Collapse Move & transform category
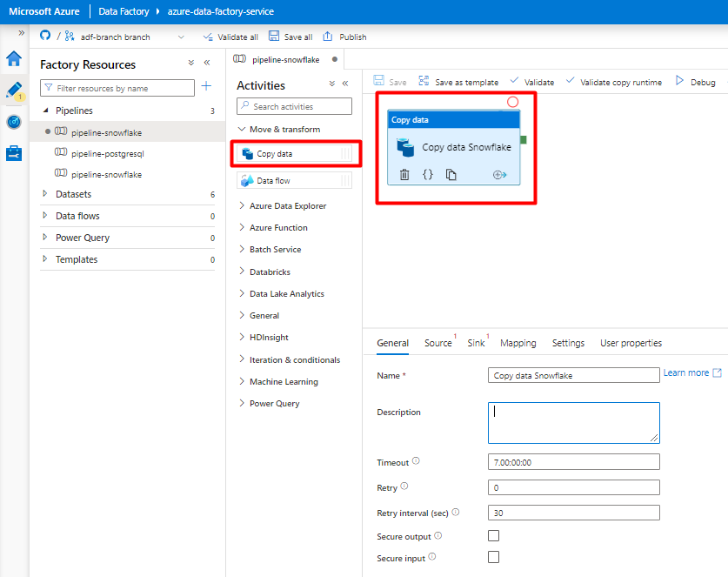Screen dimensions: 728x577 242,129
